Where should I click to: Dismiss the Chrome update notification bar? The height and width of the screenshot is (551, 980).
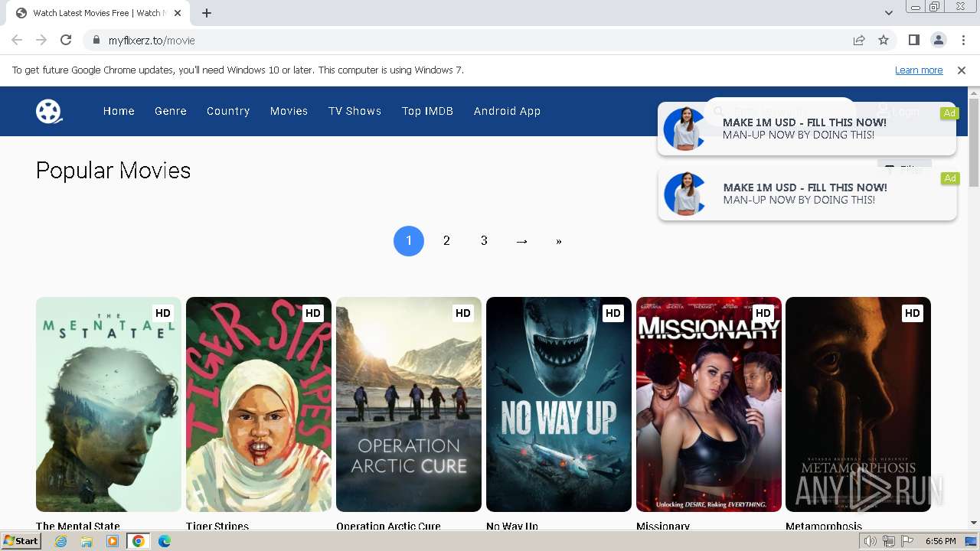[x=962, y=70]
